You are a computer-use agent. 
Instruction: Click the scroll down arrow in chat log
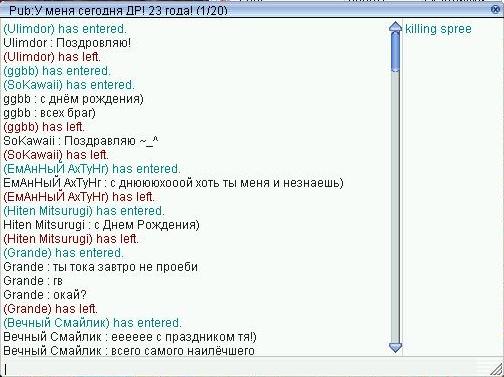[x=395, y=348]
